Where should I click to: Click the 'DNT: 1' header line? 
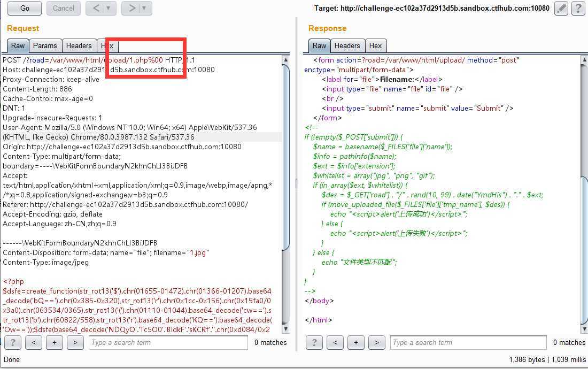[14, 108]
